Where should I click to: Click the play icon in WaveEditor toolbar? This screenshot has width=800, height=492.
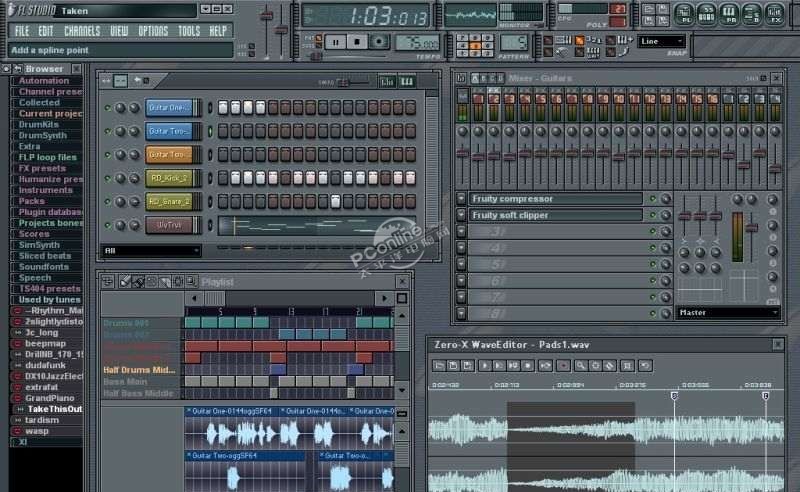486,366
